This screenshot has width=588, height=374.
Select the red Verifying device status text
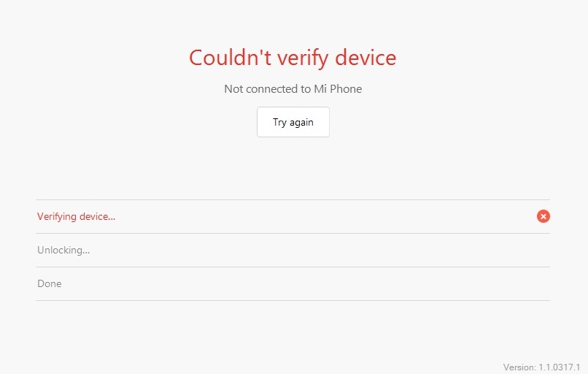point(76,216)
